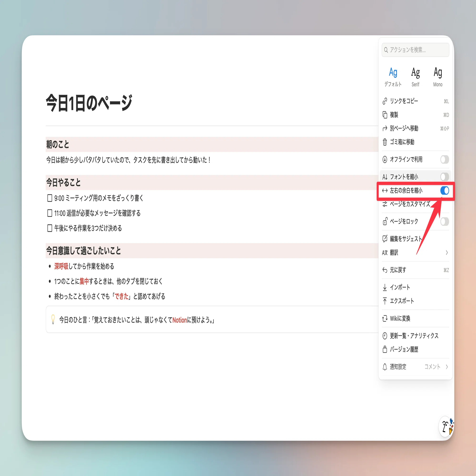This screenshot has height=476, width=476.
Task: Click the 朝のこと heading
Action: click(x=58, y=144)
